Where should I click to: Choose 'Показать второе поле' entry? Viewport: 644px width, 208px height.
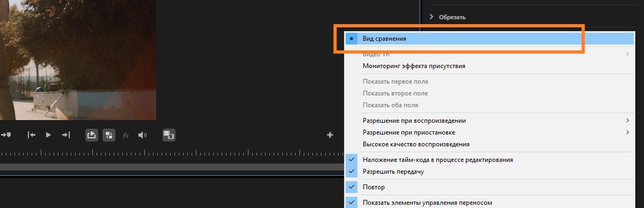[x=489, y=93]
